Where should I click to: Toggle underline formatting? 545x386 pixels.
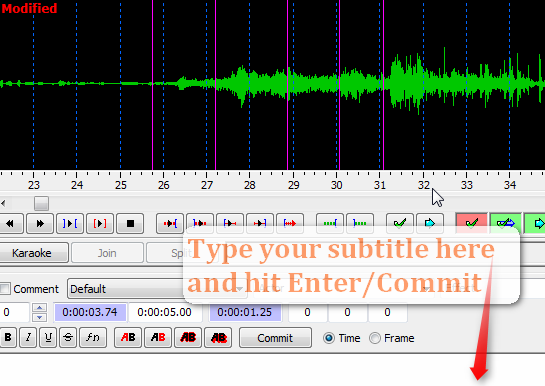(48, 337)
